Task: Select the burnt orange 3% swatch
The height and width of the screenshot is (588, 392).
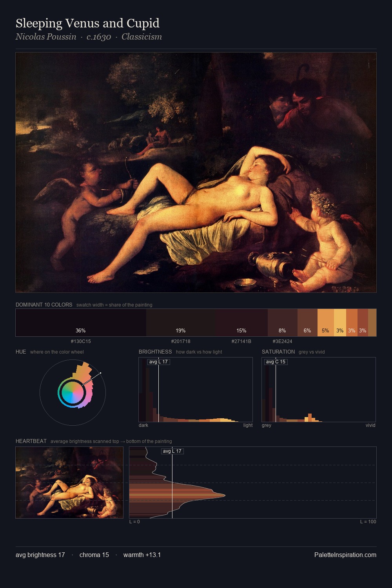Action: point(352,323)
